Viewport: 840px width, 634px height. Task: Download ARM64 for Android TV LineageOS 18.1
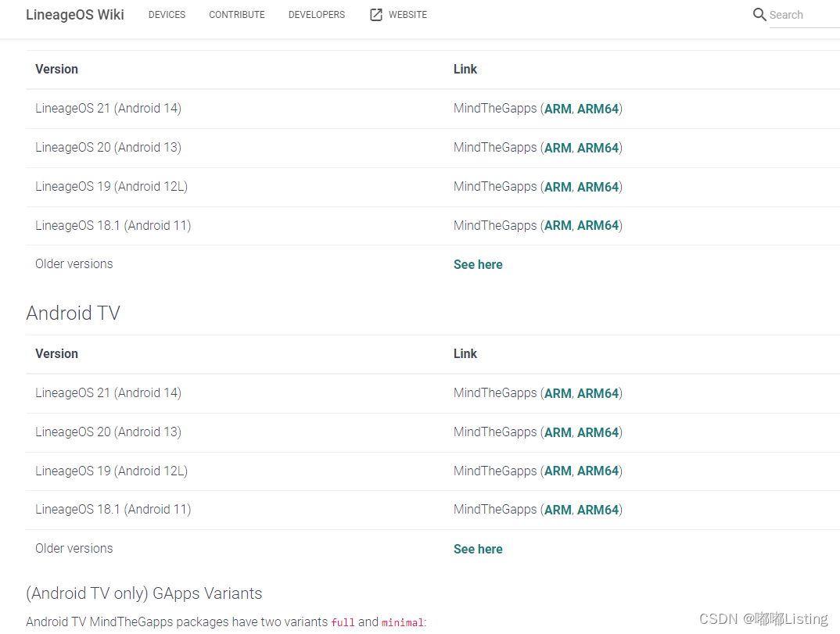coord(598,510)
